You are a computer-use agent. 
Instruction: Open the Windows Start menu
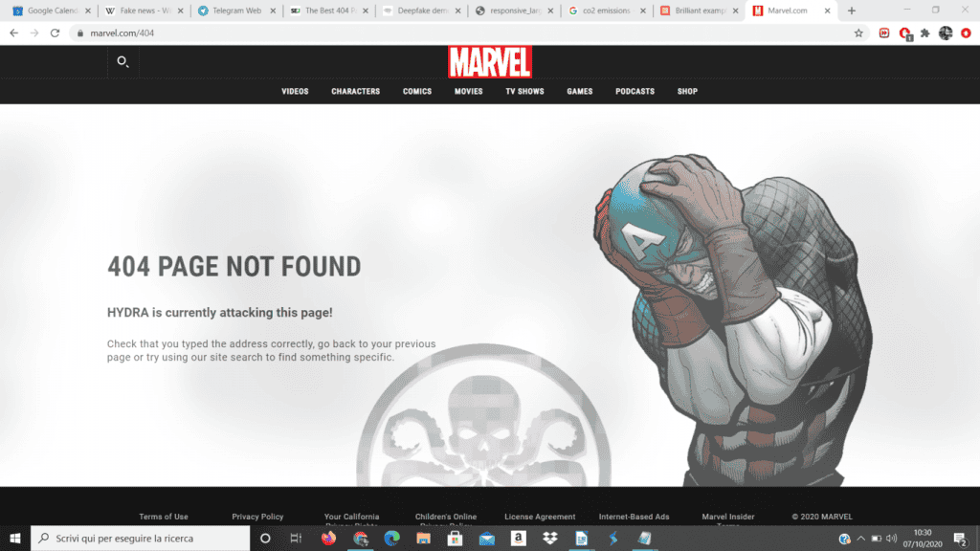[x=15, y=539]
